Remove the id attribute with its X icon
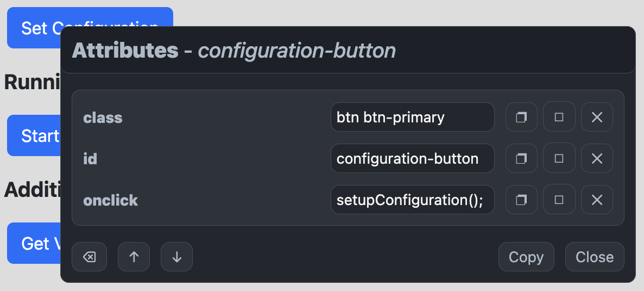Viewport: 644px width, 291px height. 597,158
